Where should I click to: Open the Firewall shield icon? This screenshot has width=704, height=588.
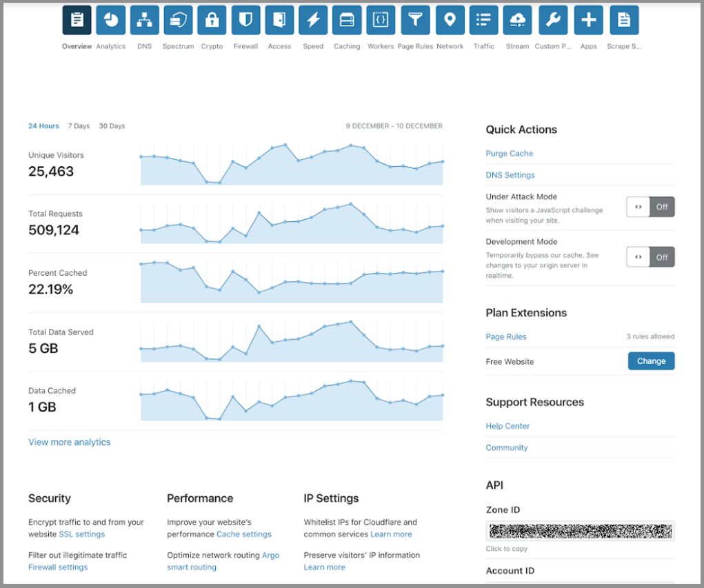click(x=245, y=20)
